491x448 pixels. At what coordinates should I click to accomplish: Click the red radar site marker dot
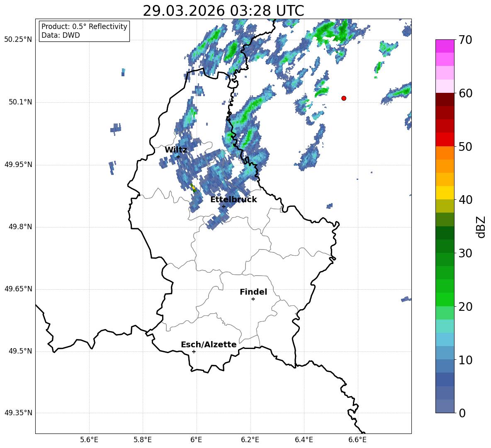click(x=344, y=98)
